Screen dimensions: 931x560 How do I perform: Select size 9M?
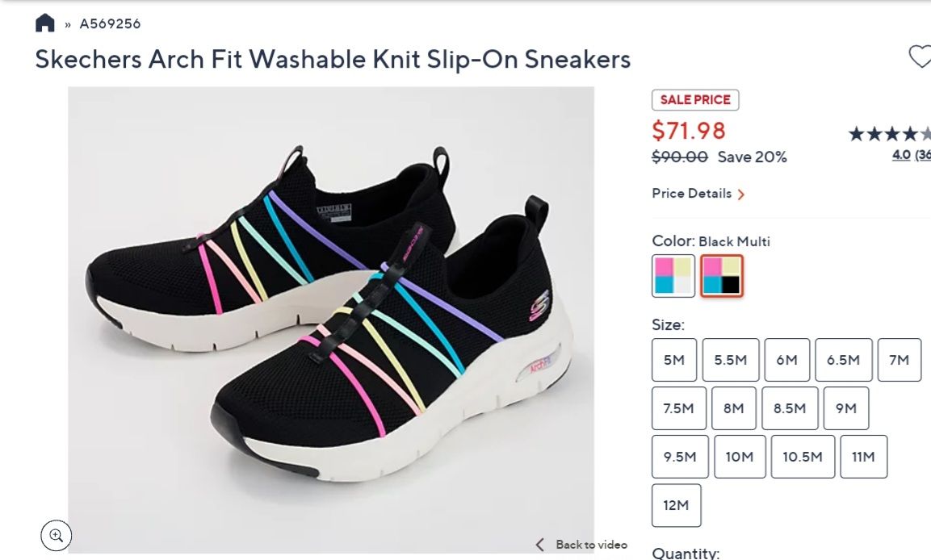846,408
